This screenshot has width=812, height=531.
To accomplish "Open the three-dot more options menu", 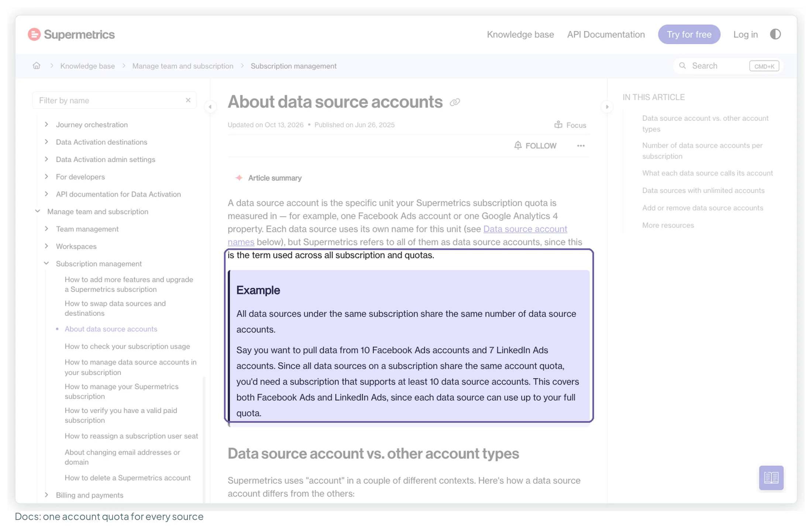I will pyautogui.click(x=581, y=146).
